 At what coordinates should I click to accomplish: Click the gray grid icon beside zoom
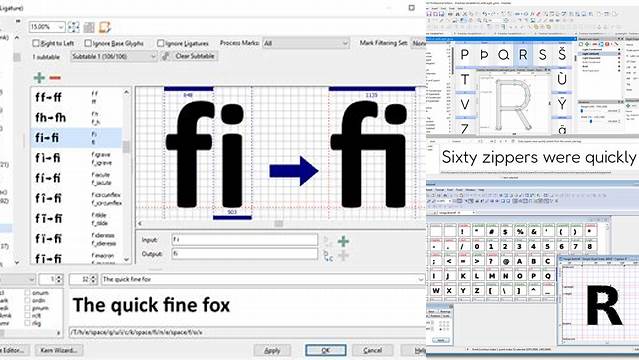tap(89, 27)
